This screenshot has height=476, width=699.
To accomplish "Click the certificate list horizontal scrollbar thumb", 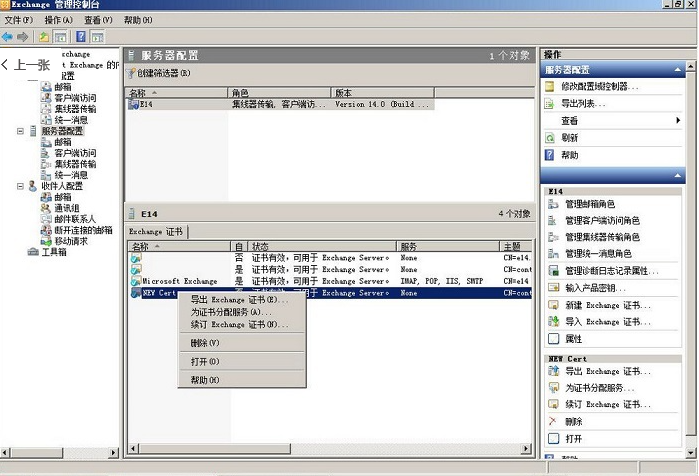I will tap(214, 448).
